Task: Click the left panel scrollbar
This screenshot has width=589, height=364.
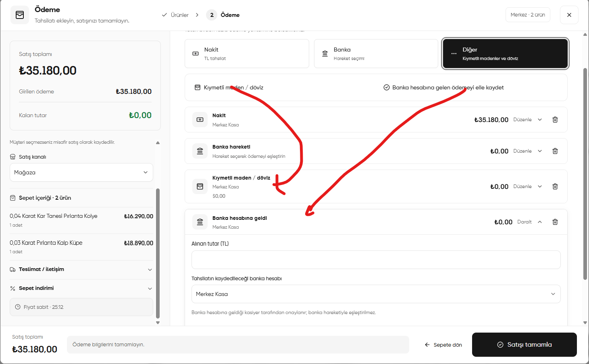Action: (x=158, y=254)
